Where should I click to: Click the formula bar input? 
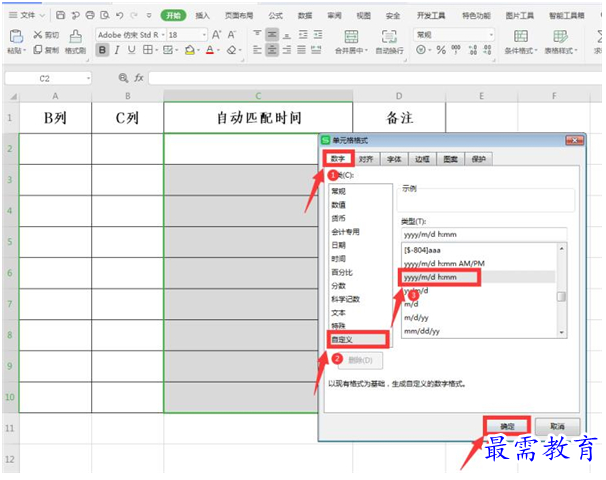(x=375, y=78)
